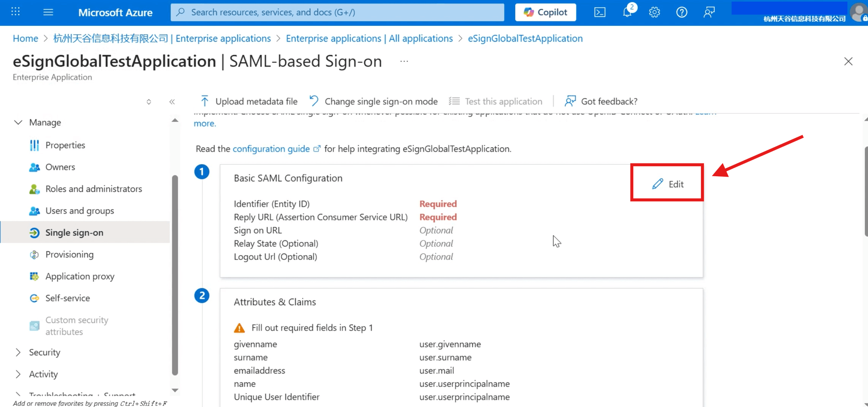This screenshot has width=868, height=407.
Task: Click the sidebar vertical scrollbar thumb
Action: (175, 275)
